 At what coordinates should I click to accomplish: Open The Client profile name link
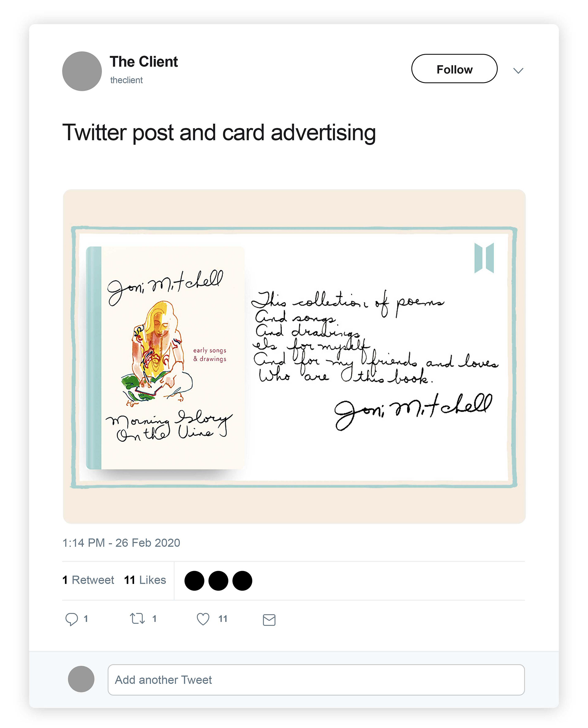tap(144, 62)
